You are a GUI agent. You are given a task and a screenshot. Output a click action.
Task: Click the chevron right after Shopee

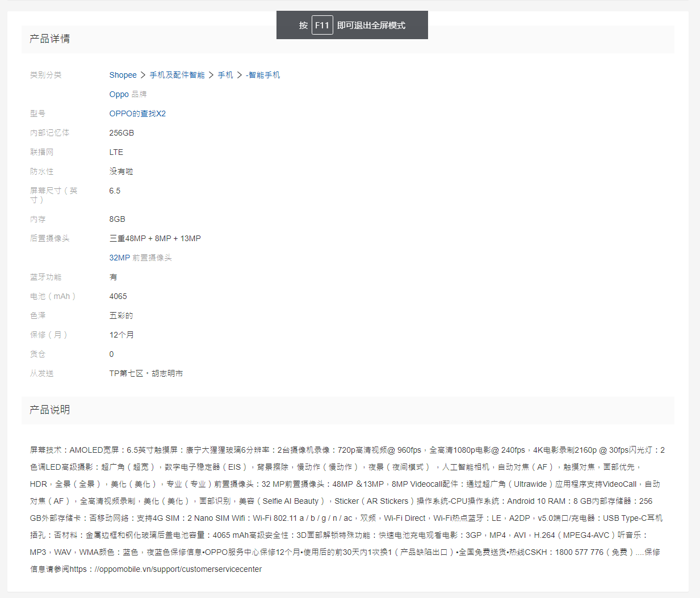143,75
